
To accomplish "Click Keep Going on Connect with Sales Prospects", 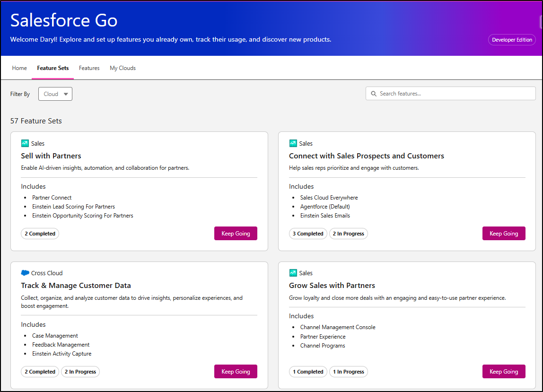I will (x=504, y=234).
